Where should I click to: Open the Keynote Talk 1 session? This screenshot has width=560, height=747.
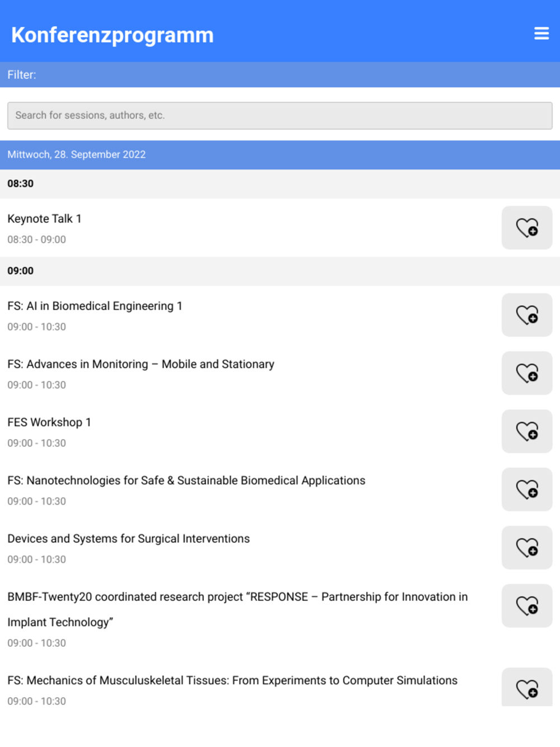click(44, 219)
